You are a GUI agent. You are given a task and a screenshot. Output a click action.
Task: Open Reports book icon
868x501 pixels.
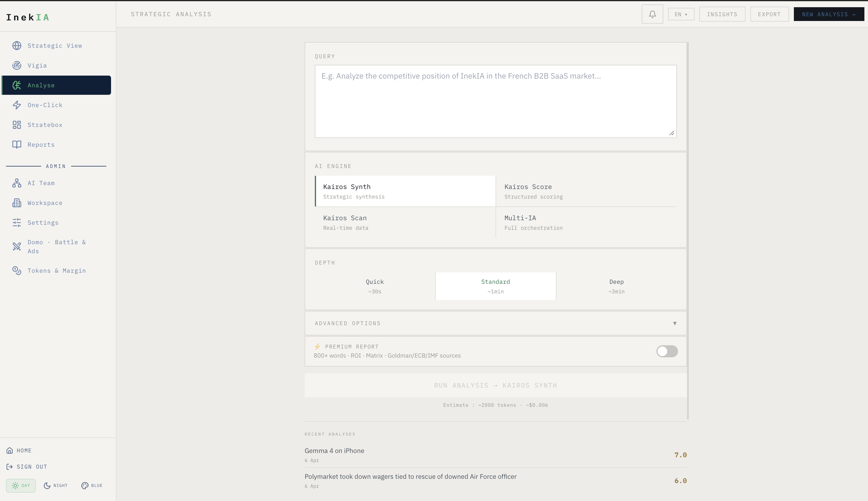(17, 145)
